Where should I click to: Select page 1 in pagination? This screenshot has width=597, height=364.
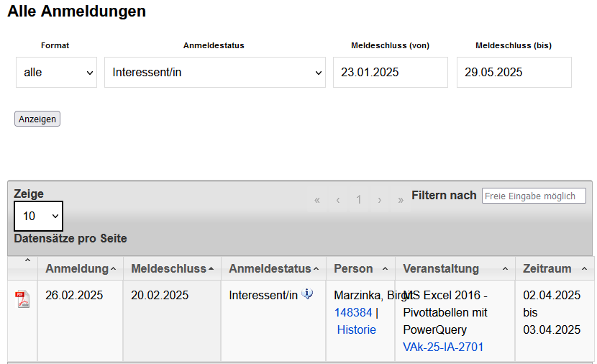359,200
